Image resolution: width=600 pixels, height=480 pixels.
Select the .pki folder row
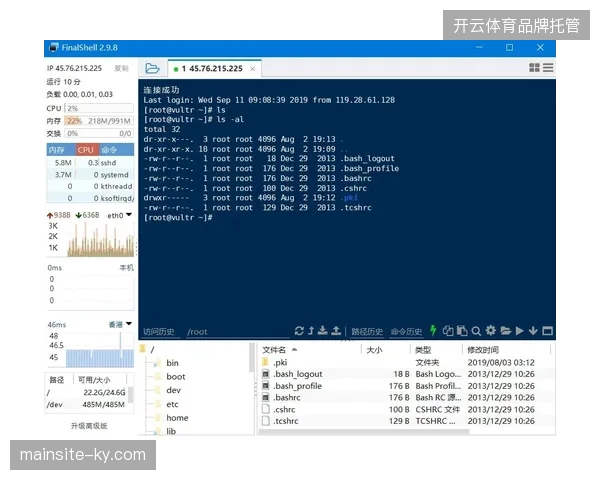pos(406,362)
